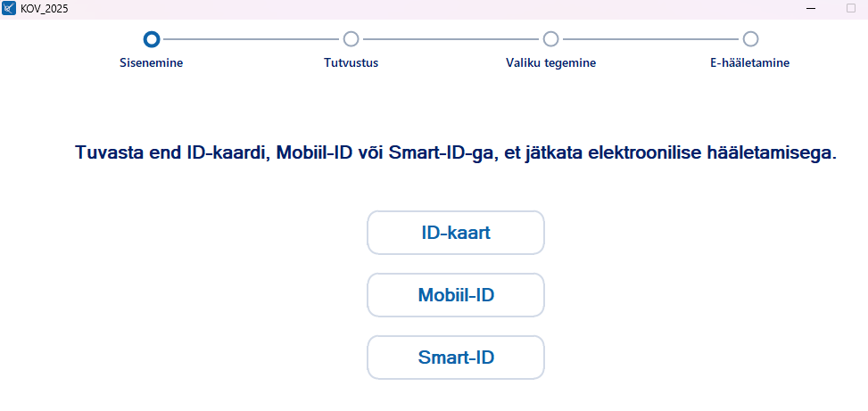Click the KOV_2025 app icon in title bar
Viewport: 868px width, 411px height.
pyautogui.click(x=9, y=8)
